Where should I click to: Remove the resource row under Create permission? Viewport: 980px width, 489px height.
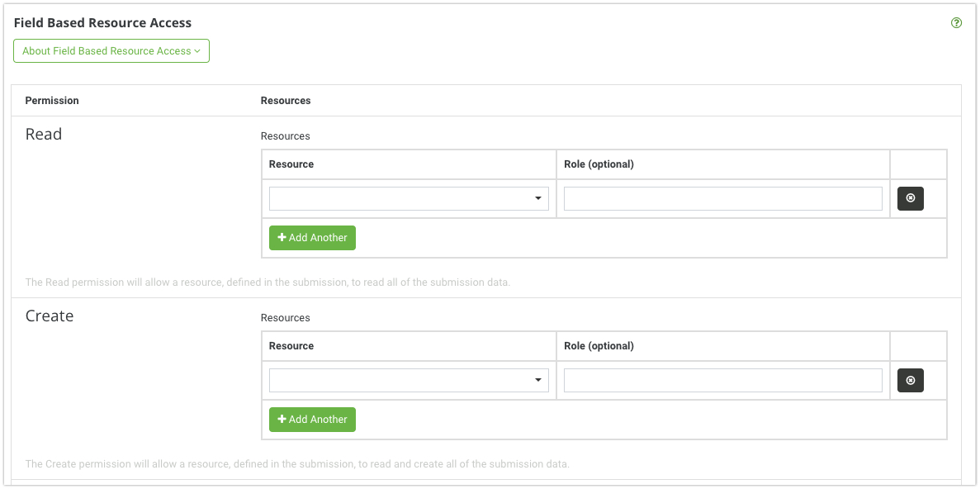(910, 380)
